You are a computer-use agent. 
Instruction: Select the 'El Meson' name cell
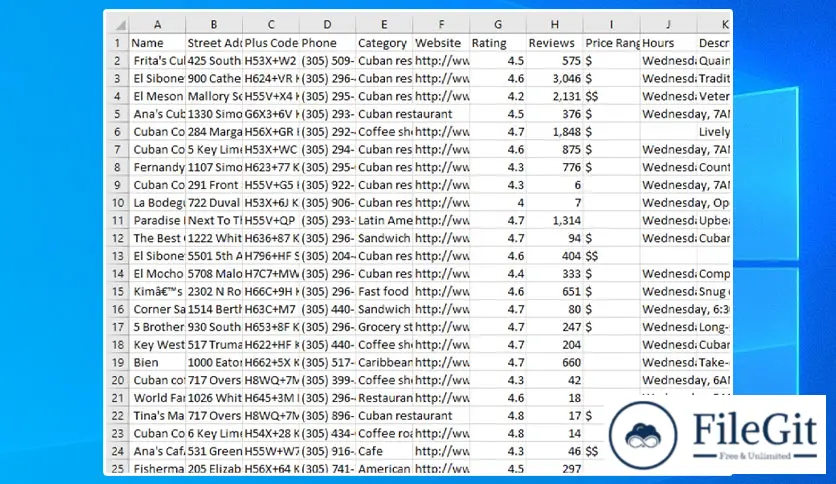157,96
